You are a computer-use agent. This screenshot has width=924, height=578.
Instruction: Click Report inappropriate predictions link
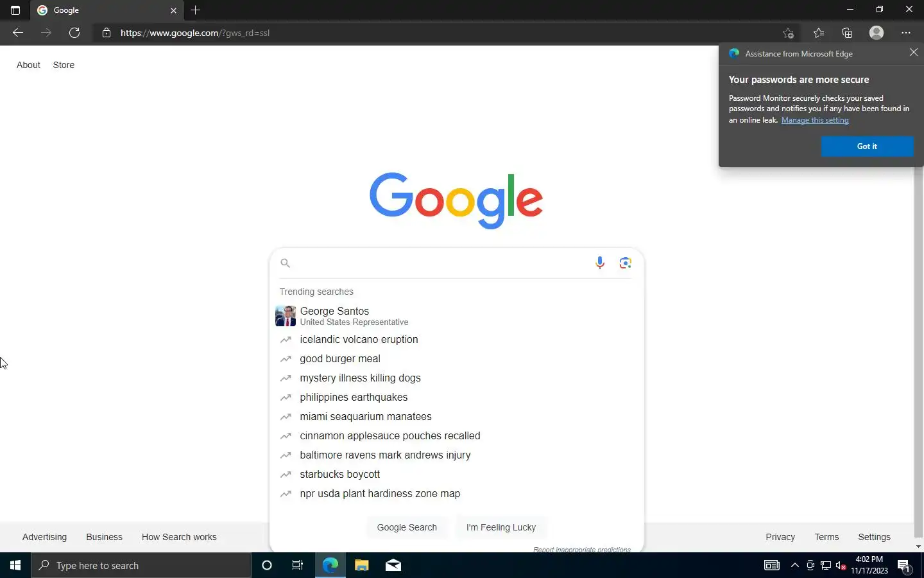pos(582,549)
